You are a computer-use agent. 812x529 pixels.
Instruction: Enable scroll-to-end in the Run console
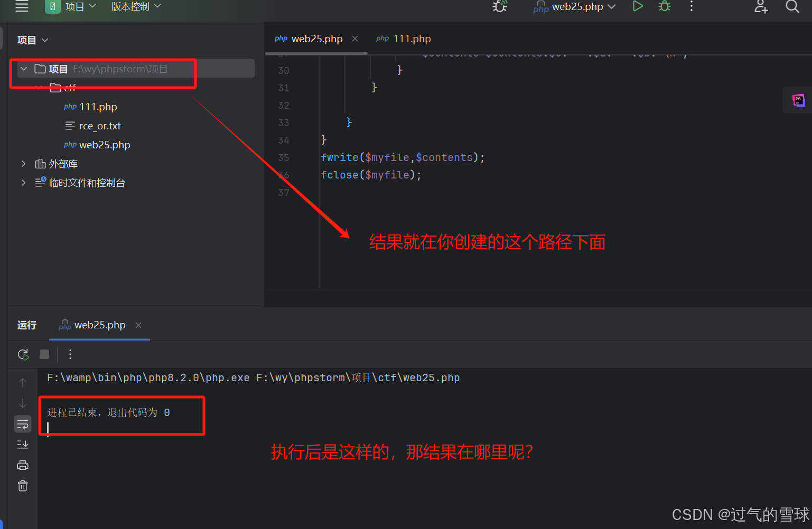pyautogui.click(x=22, y=444)
